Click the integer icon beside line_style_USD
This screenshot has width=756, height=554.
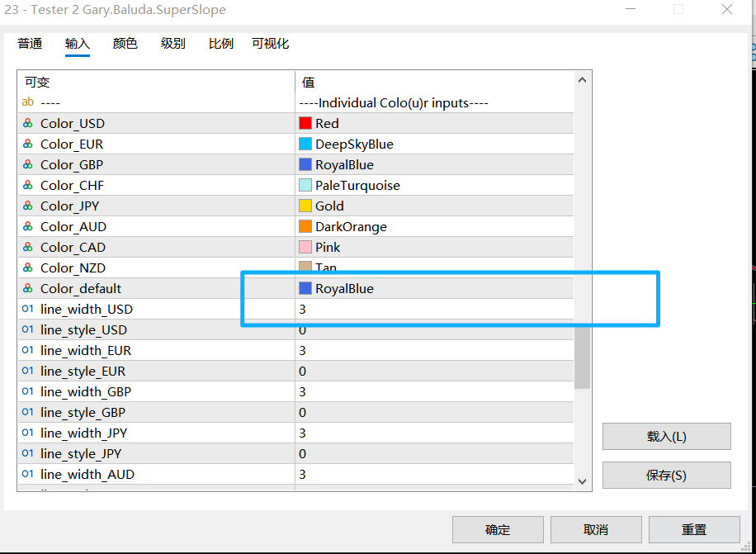click(28, 329)
